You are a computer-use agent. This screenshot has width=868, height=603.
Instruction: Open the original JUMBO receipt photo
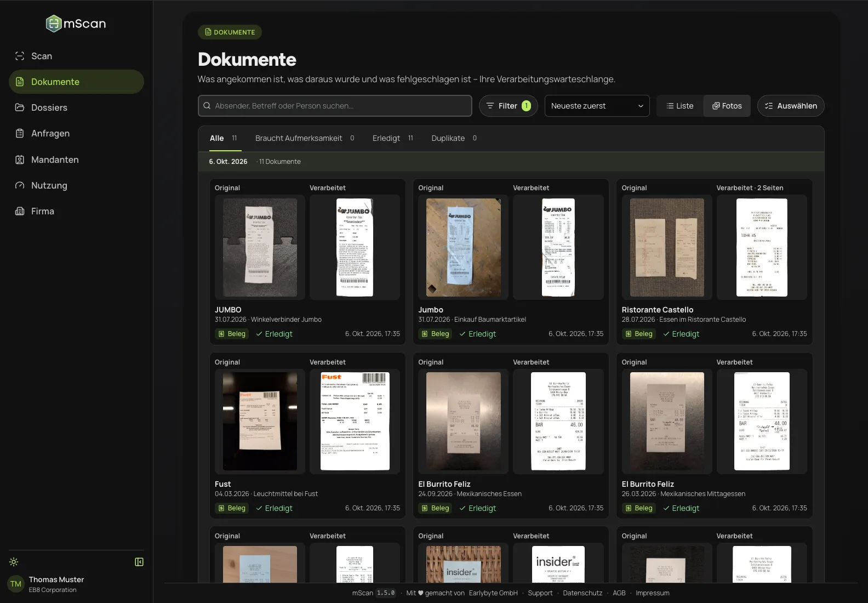(x=260, y=247)
